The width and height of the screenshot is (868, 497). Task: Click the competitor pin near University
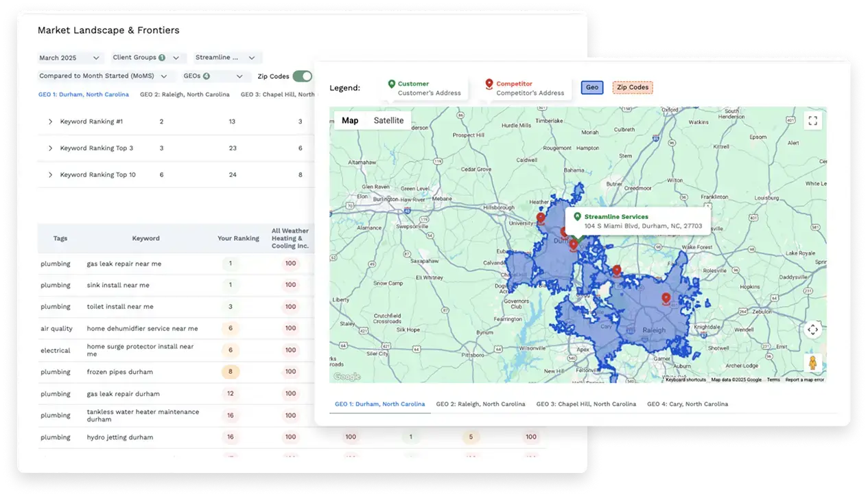(x=541, y=218)
